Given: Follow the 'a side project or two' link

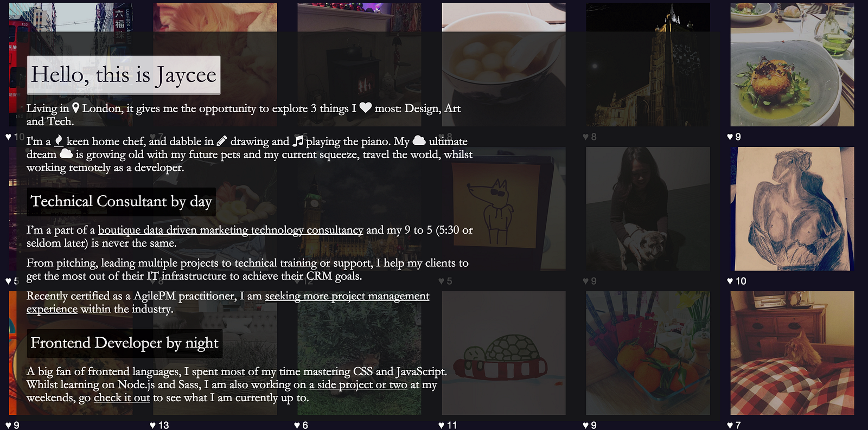Looking at the screenshot, I should 358,384.
